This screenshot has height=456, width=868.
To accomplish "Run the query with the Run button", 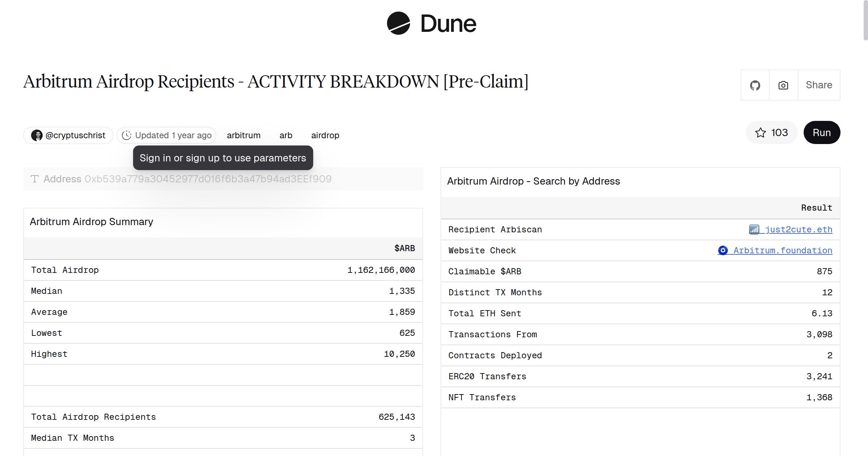I will tap(822, 132).
